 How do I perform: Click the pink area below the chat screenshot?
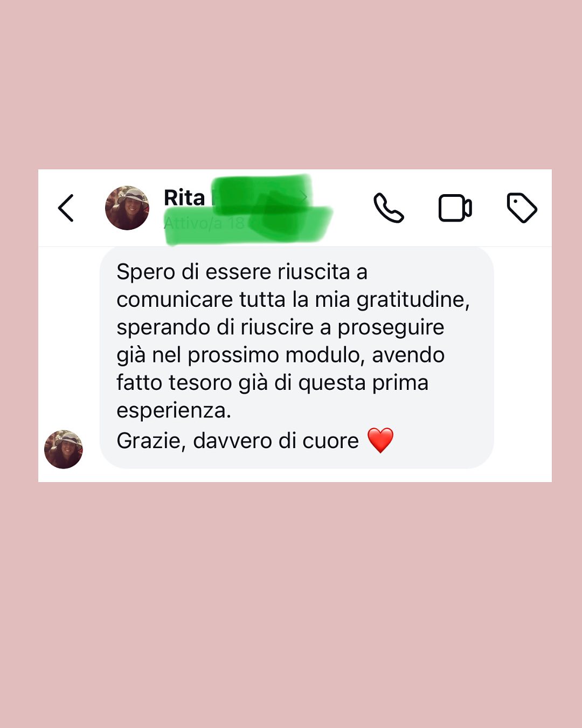tap(291, 605)
